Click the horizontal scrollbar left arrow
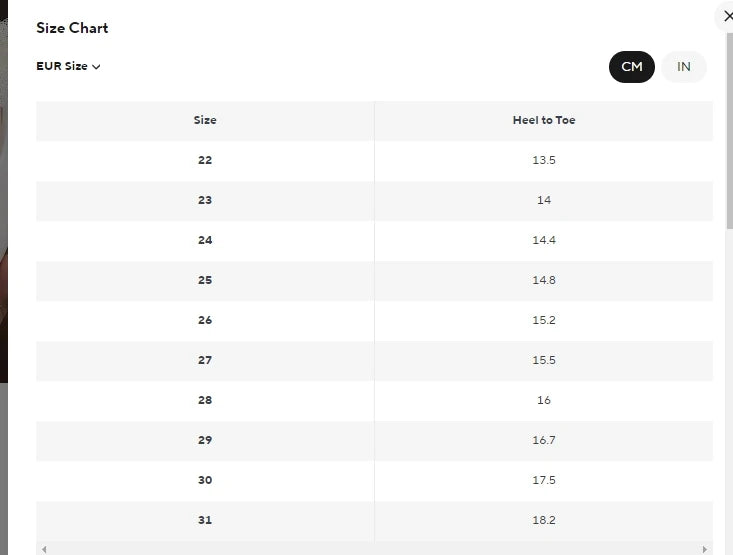733x555 pixels. point(44,549)
